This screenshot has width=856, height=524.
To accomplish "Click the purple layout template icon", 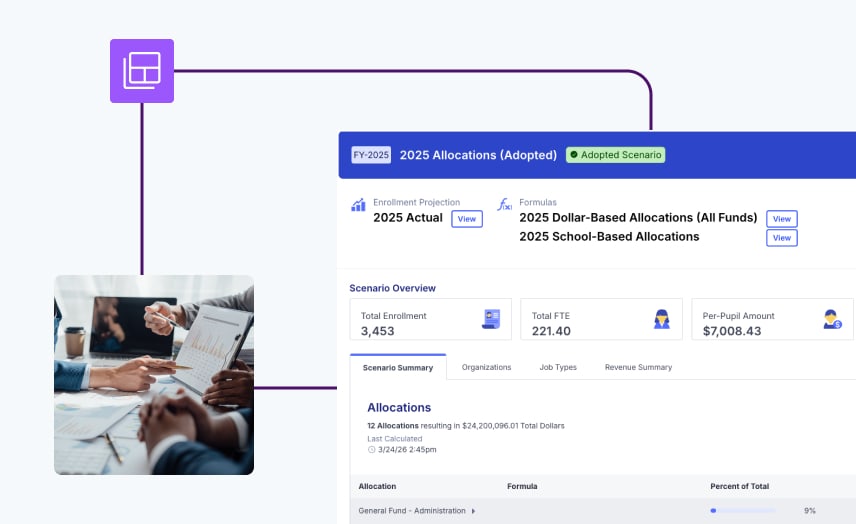I will tap(142, 70).
